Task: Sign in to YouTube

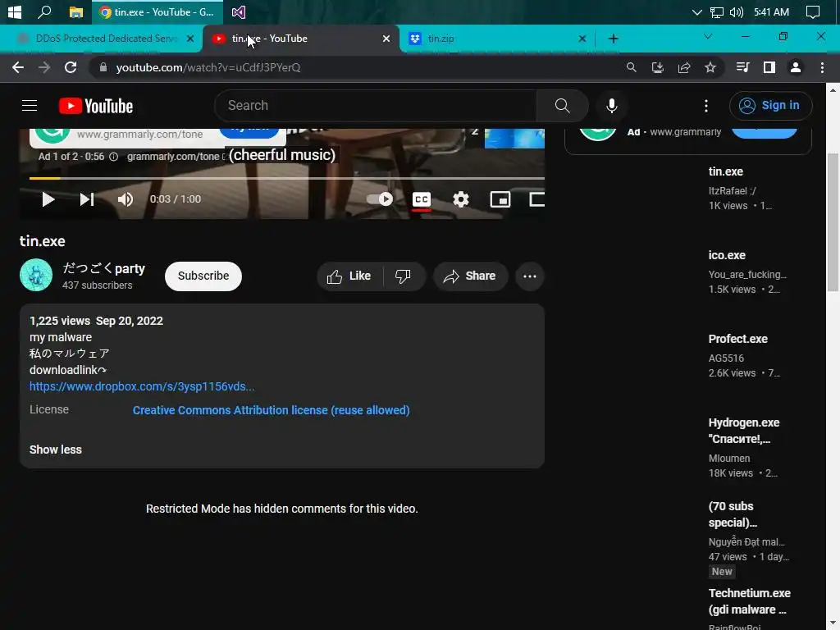Action: coord(770,106)
